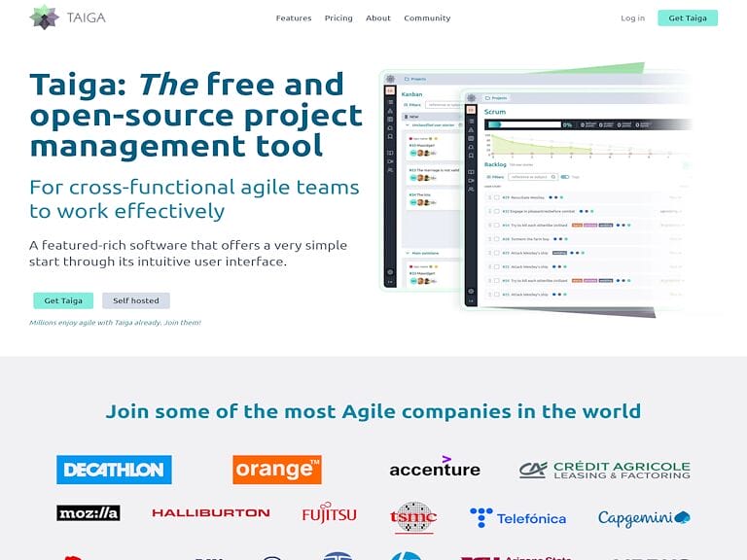Collapse the Main pointlane swimlane in Kanban
Image resolution: width=747 pixels, height=560 pixels.
pos(407,253)
